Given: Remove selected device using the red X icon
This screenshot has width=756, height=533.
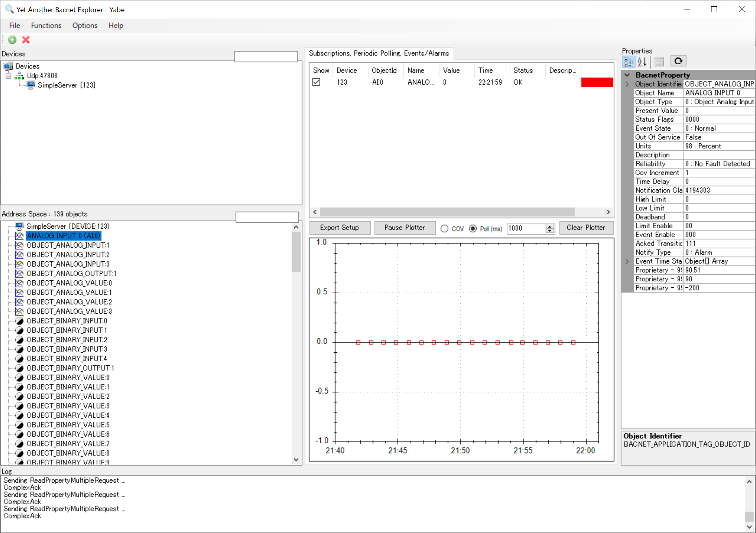Looking at the screenshot, I should (25, 40).
